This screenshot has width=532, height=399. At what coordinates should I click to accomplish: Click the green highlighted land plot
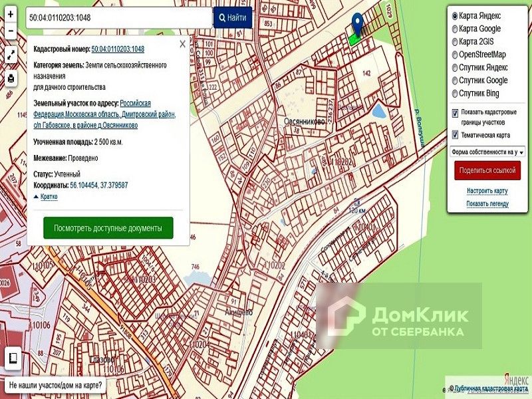tap(354, 40)
